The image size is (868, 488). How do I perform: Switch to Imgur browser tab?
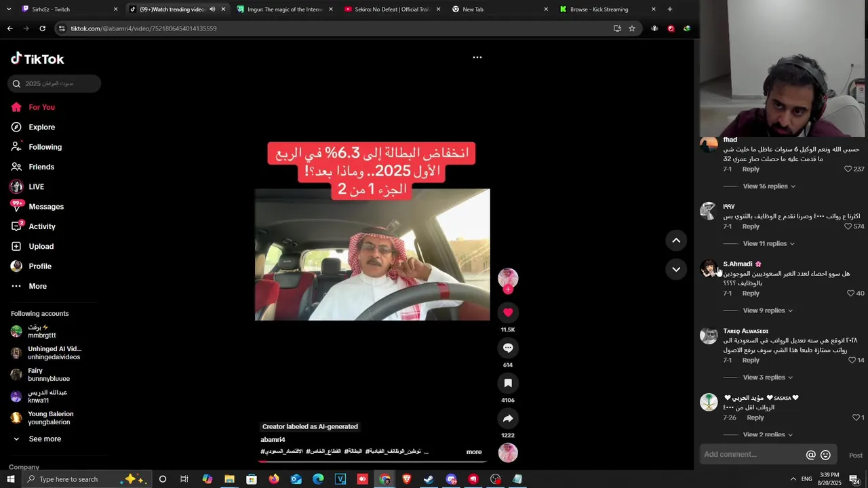click(285, 9)
